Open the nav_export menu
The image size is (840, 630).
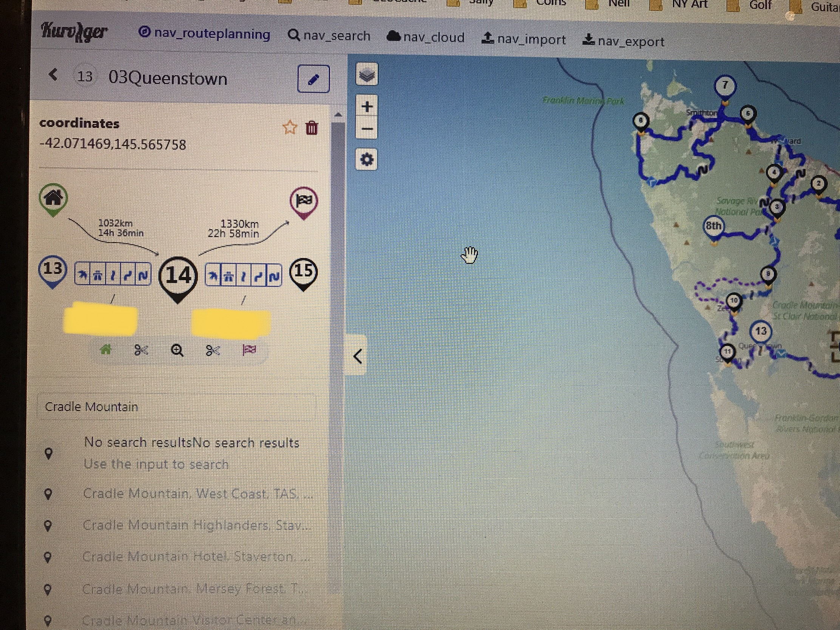pyautogui.click(x=623, y=41)
